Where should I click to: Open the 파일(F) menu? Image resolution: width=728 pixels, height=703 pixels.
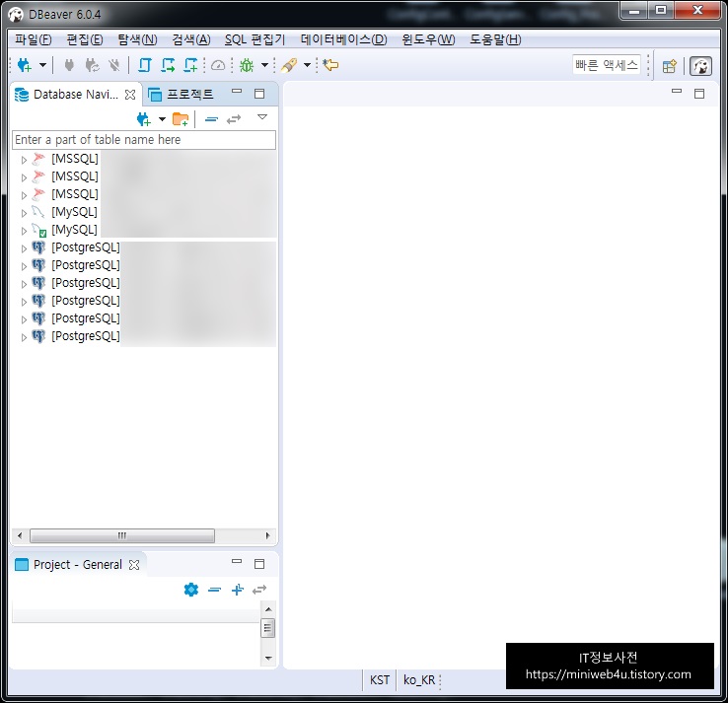pyautogui.click(x=33, y=39)
